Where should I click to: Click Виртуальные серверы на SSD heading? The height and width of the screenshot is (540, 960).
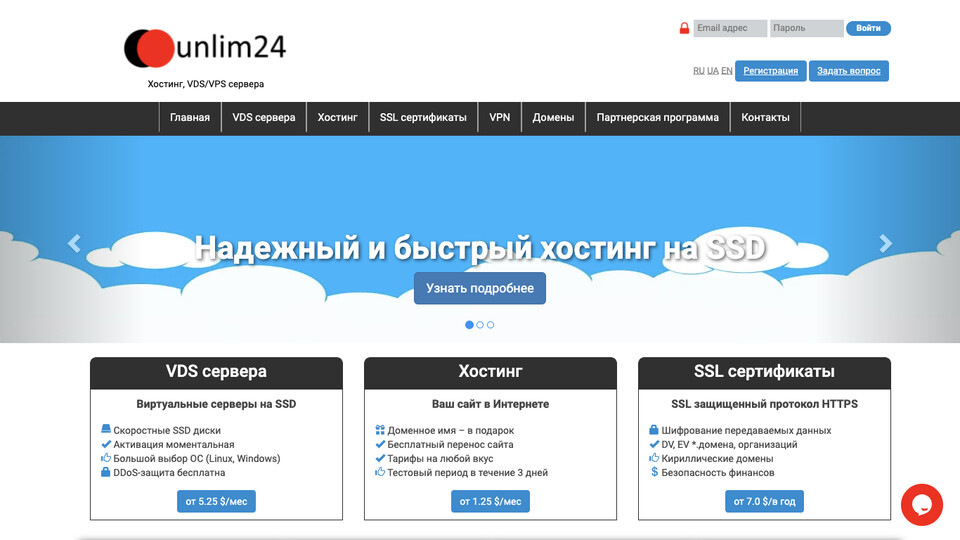[216, 404]
